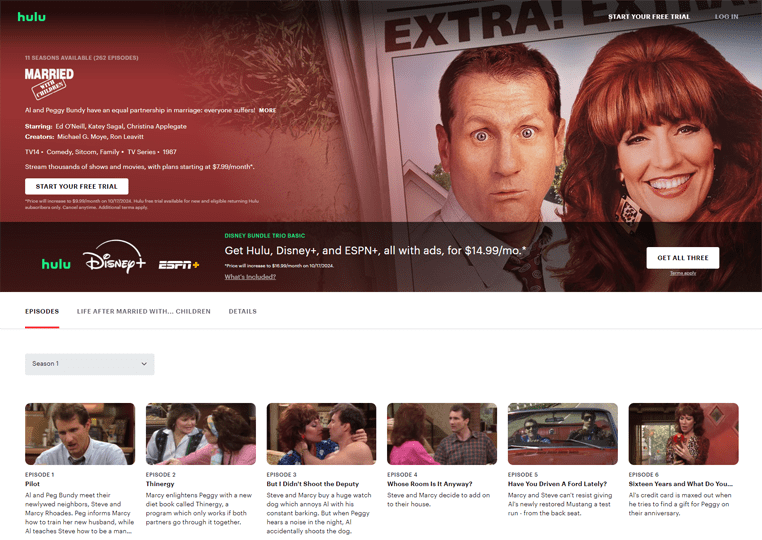Open the What's Included? link
This screenshot has height=540, width=762.
pos(250,277)
